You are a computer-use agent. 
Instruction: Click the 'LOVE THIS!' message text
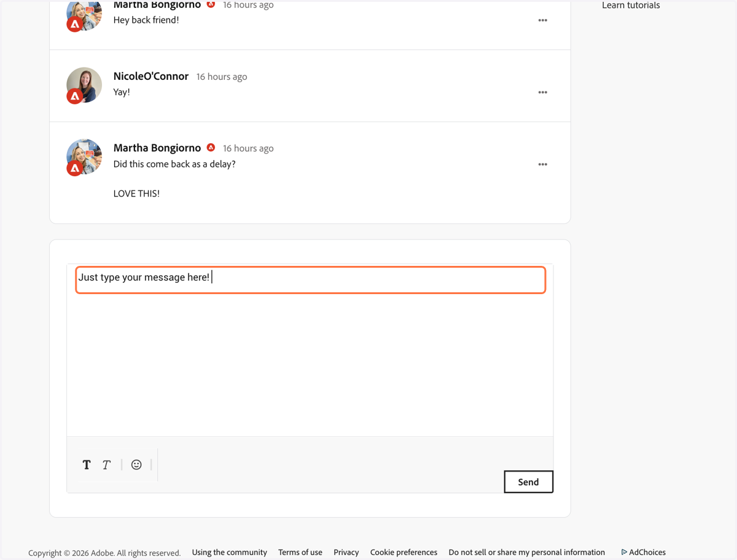click(136, 193)
